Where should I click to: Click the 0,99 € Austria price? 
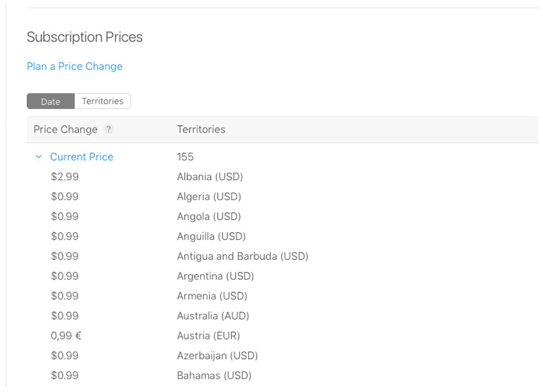66,336
